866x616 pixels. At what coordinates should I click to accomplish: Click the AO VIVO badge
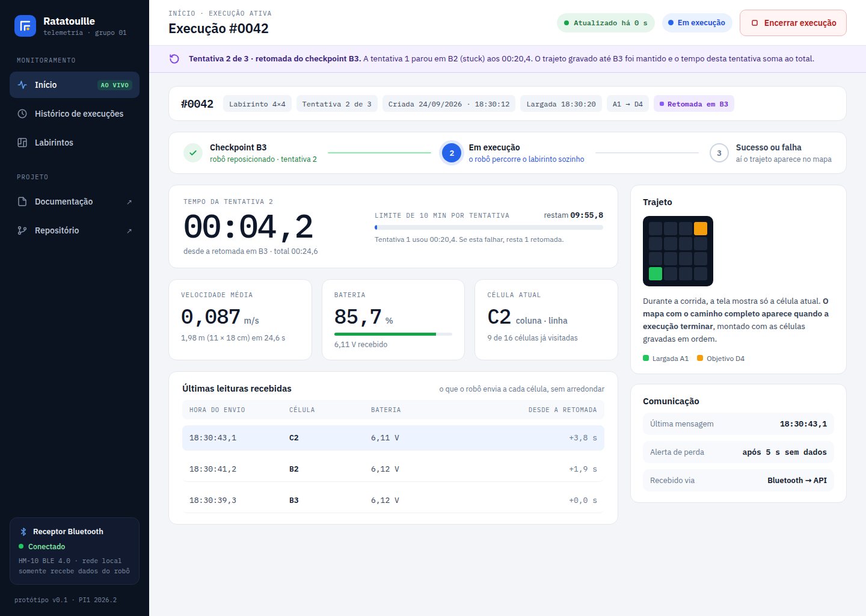[115, 85]
